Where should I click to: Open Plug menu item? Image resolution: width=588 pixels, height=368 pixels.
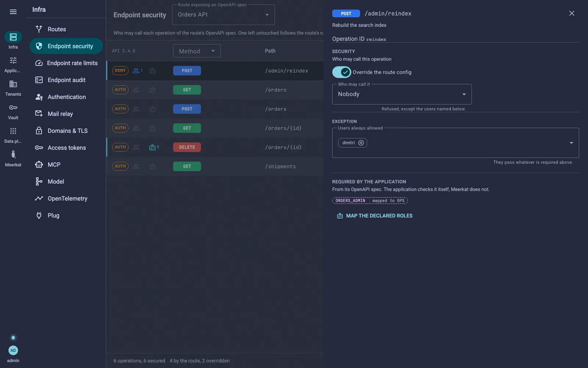66,215
